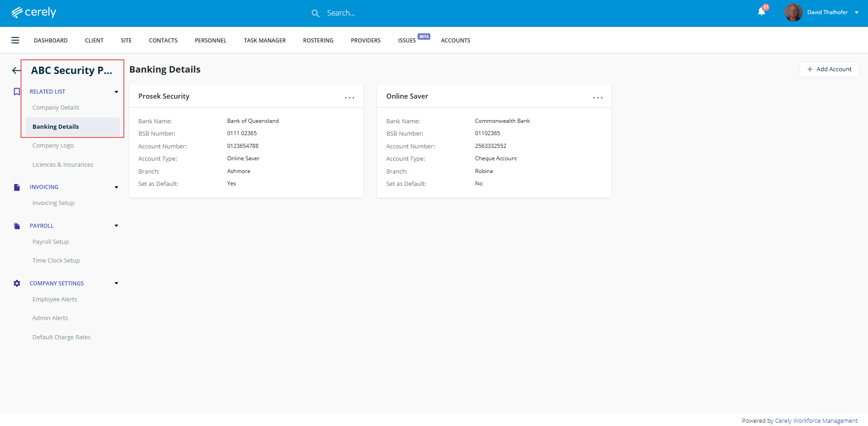Image resolution: width=868 pixels, height=426 pixels.
Task: Click the Payroll files icon
Action: pyautogui.click(x=17, y=226)
